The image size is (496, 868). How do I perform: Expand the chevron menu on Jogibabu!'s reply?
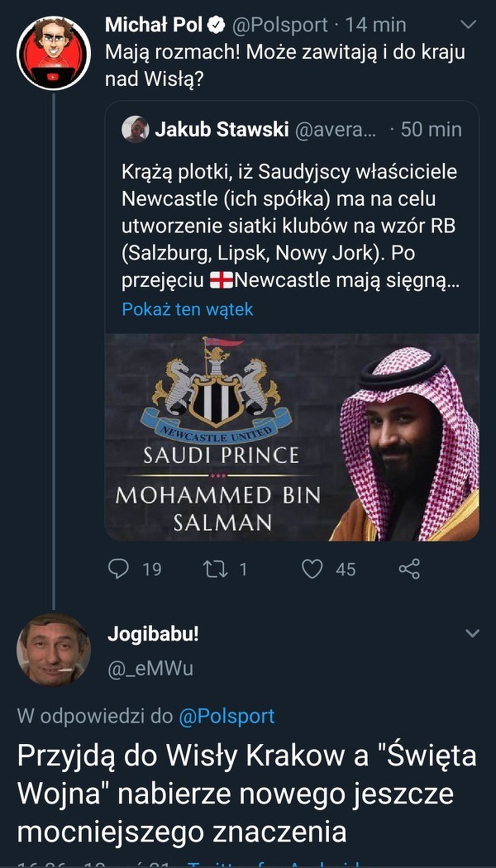click(472, 634)
